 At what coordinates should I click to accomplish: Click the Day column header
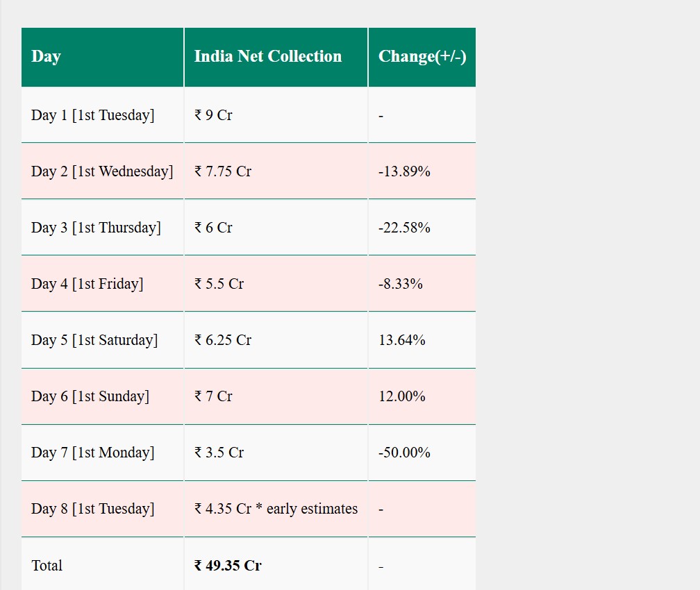tap(46, 56)
